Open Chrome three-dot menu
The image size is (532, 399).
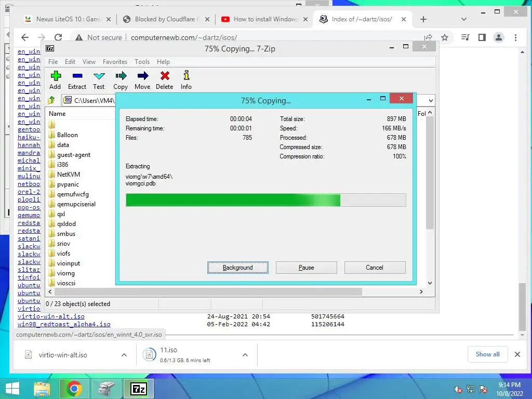coord(515,37)
